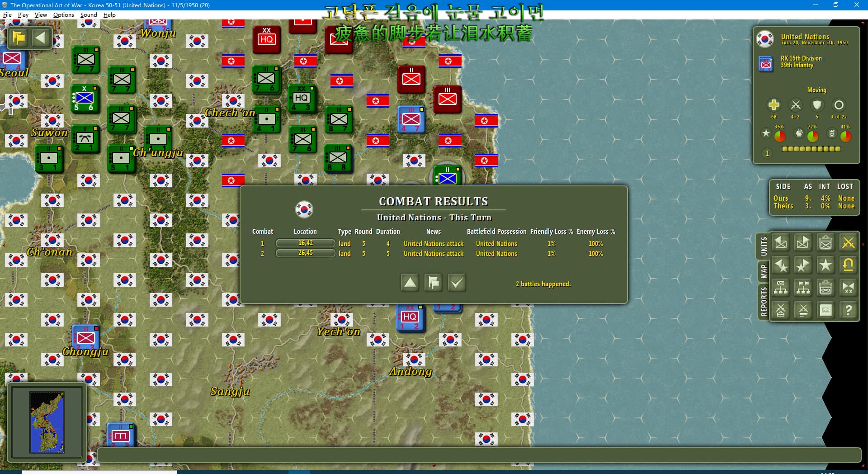Screen dimensions: 868x474
Task: Click the "Ours" row in the side summary
Action: pos(814,198)
